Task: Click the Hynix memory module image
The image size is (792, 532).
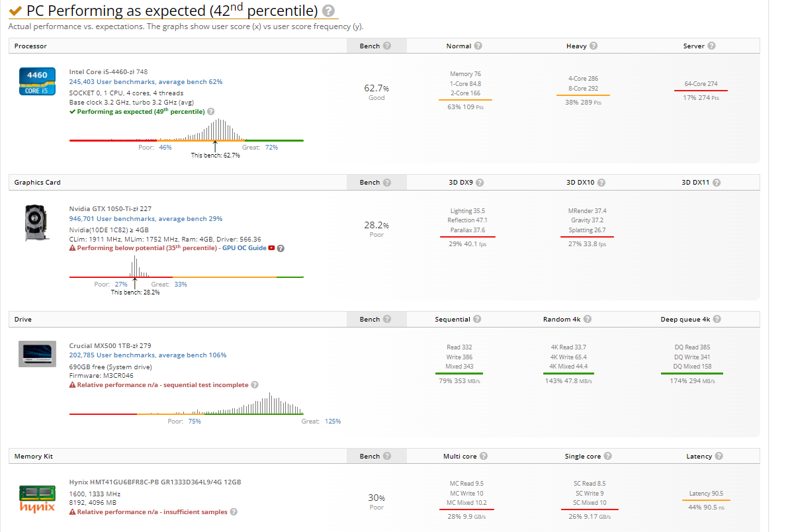Action: coord(37,496)
